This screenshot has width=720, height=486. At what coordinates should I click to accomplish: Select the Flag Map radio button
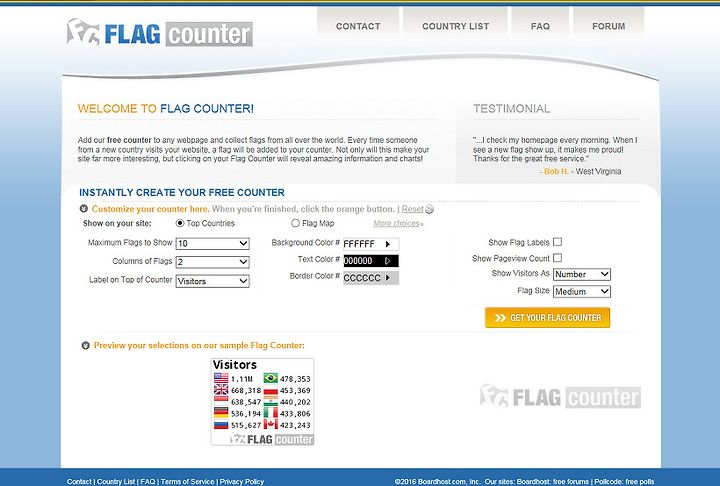click(295, 223)
